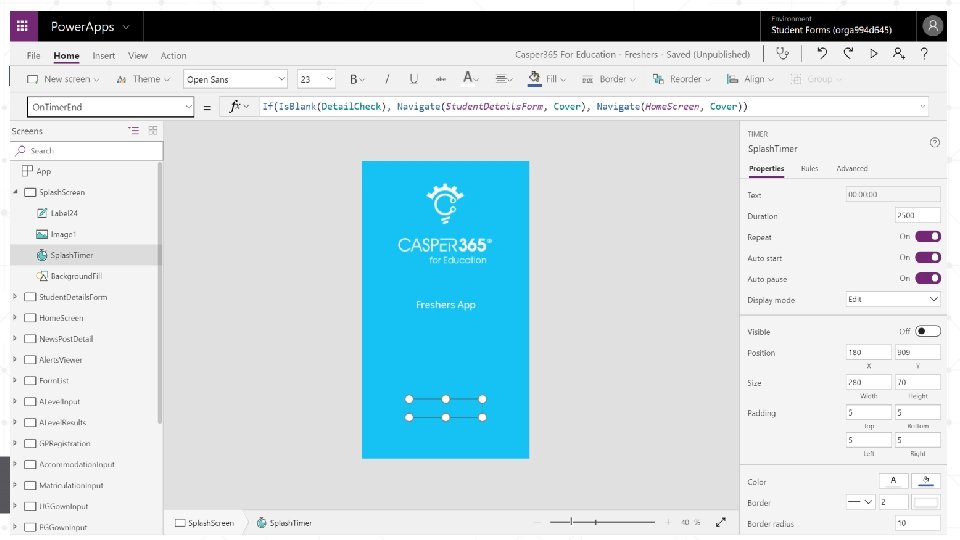Toggle the Visible switch

pyautogui.click(x=928, y=331)
